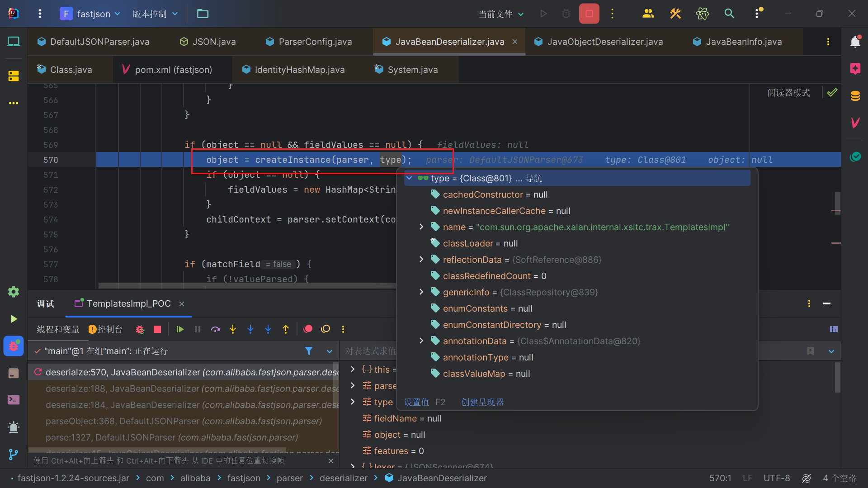The height and width of the screenshot is (488, 868).
Task: Open the Terminal tool window
Action: tap(14, 400)
